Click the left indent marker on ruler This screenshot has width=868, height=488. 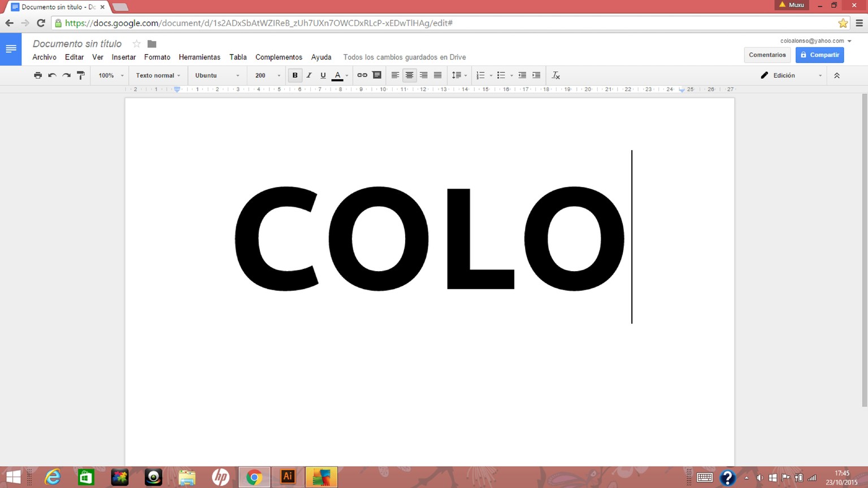[x=177, y=90]
